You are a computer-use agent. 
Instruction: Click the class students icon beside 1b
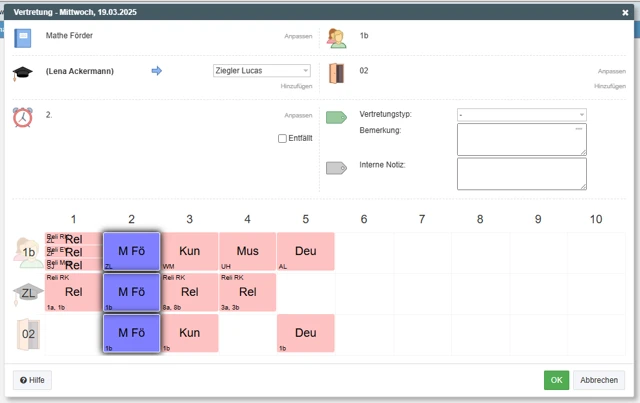[337, 38]
